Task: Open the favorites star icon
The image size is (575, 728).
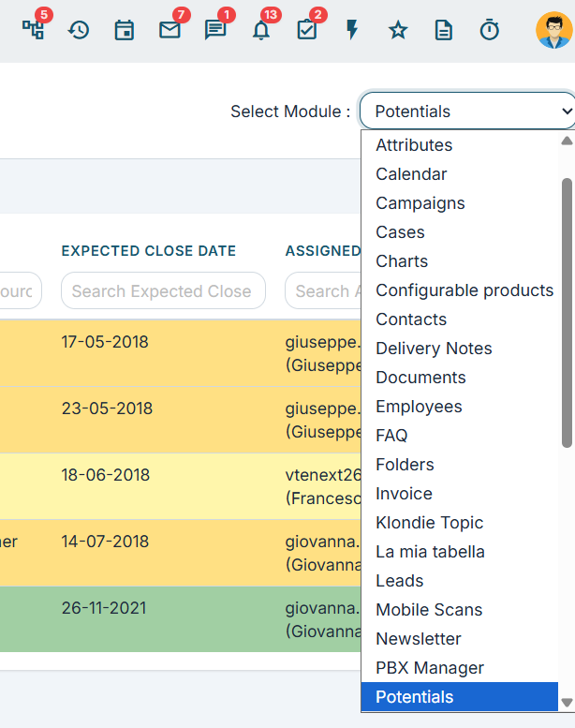Action: tap(398, 31)
